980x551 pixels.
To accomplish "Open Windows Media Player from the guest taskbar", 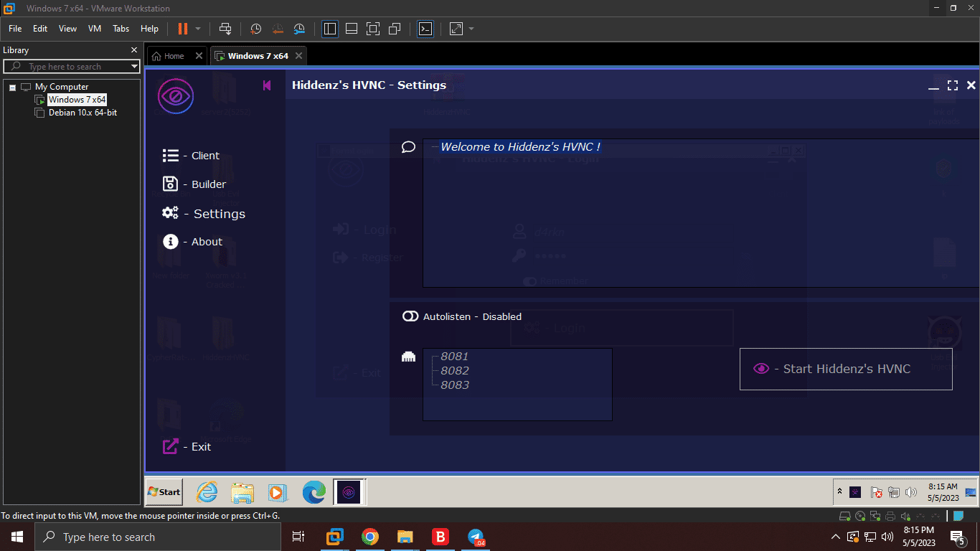I will tap(278, 492).
